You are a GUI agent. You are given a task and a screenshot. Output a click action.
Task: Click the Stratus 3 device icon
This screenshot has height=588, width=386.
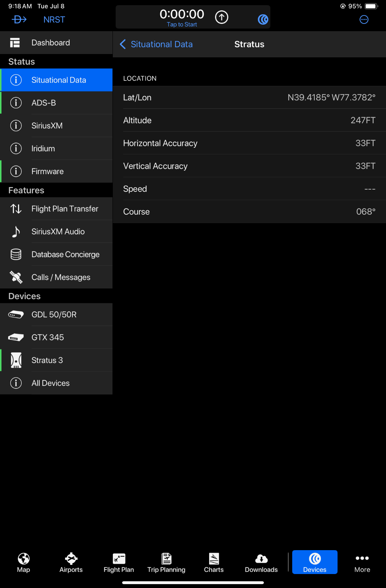pyautogui.click(x=16, y=360)
